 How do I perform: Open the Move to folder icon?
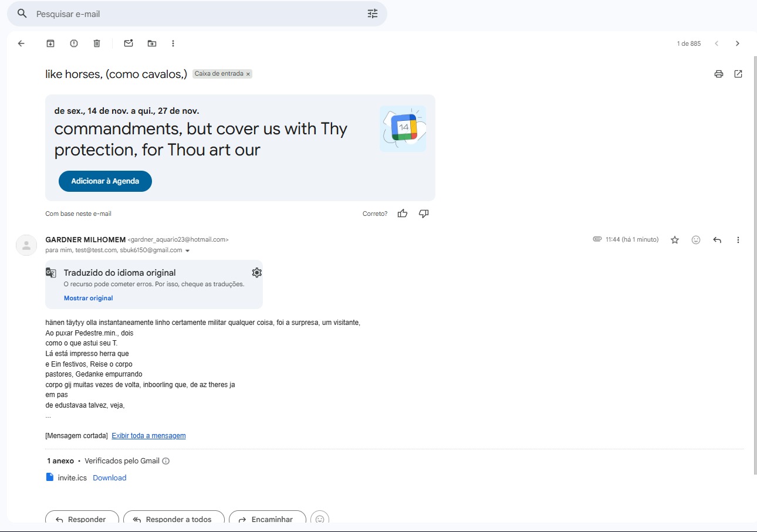pos(152,43)
